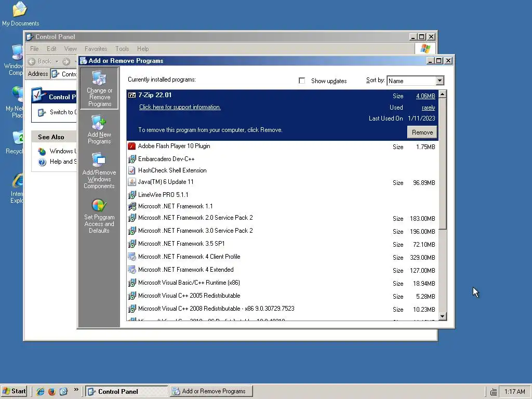Enable the Show updates checkbox
The image size is (532, 399).
point(302,81)
